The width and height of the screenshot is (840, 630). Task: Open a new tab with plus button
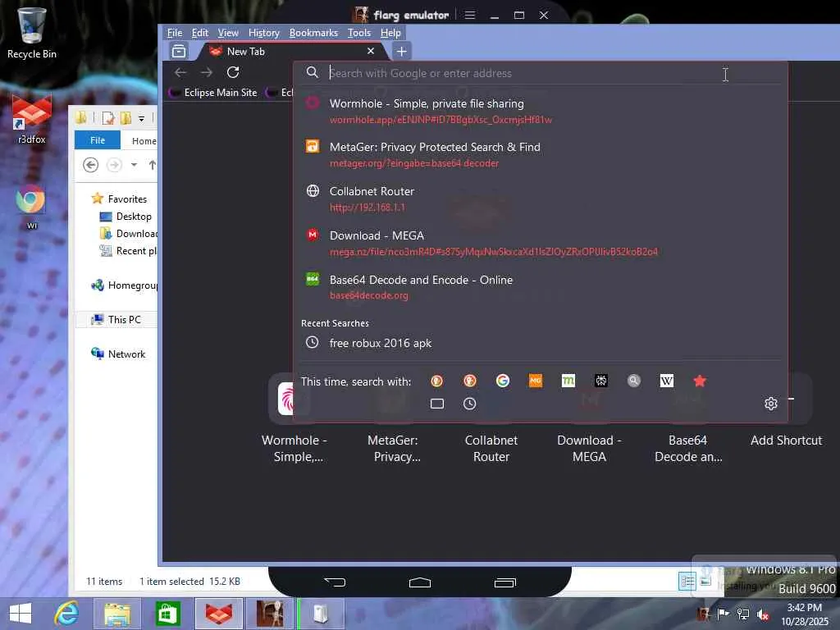click(x=402, y=52)
